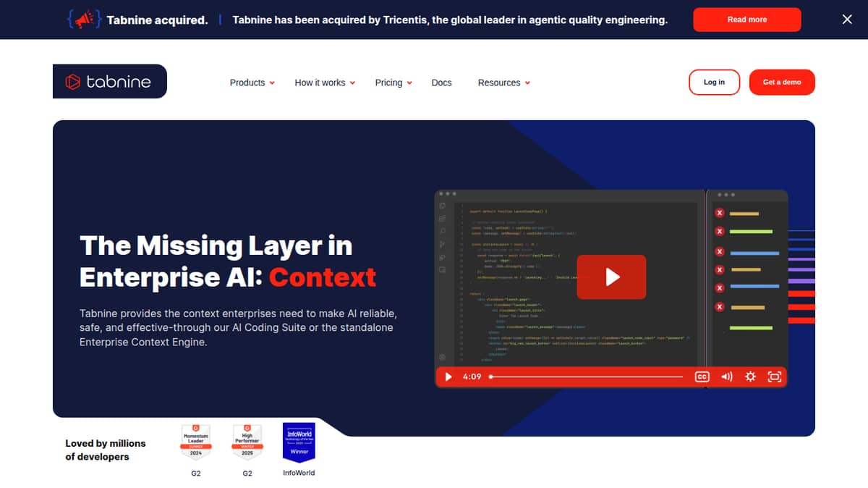This screenshot has width=868, height=488.
Task: Open video settings gear
Action: 750,376
